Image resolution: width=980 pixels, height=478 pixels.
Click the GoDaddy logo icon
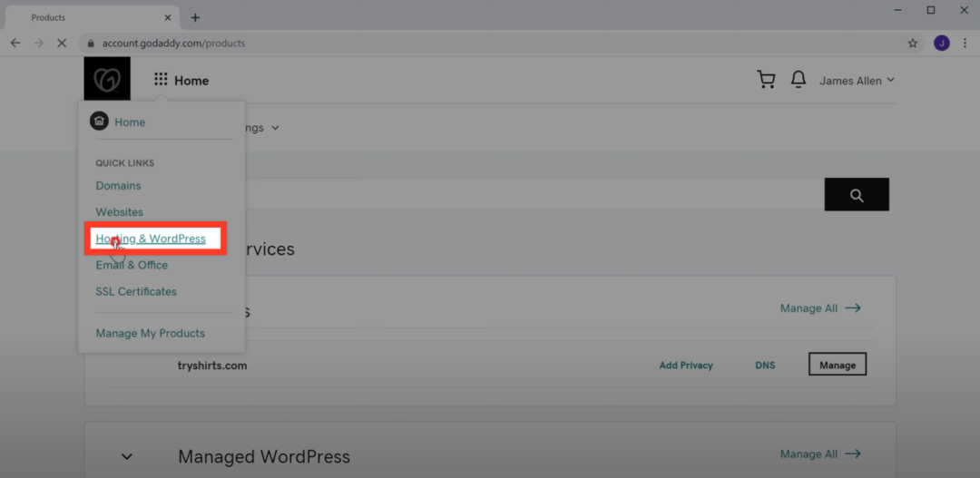coord(107,80)
